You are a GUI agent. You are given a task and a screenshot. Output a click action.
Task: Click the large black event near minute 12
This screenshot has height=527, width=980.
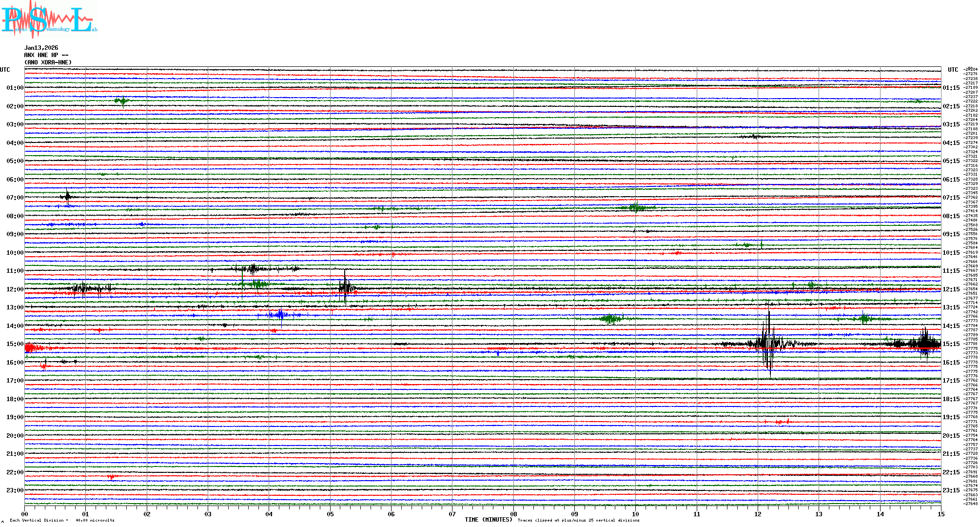click(x=768, y=344)
